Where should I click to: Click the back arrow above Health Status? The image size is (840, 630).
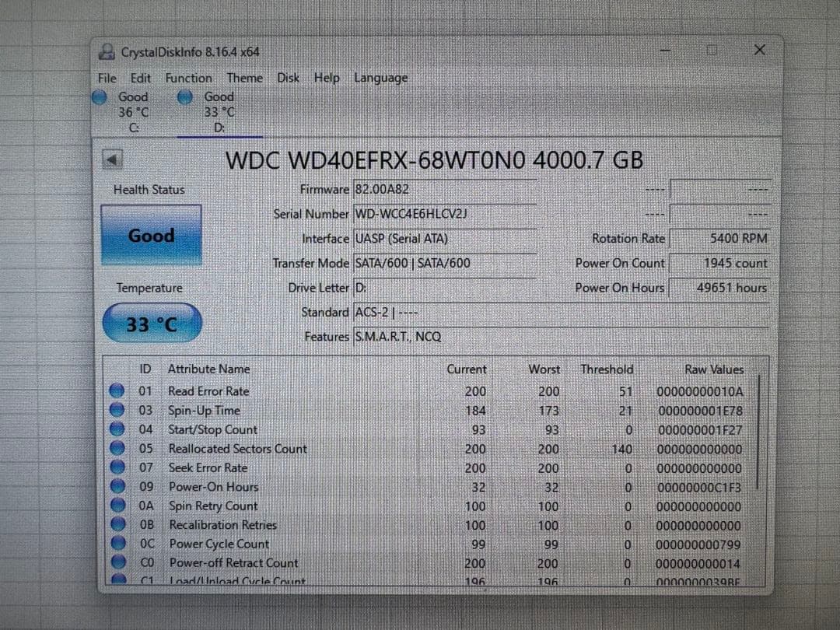coord(113,158)
